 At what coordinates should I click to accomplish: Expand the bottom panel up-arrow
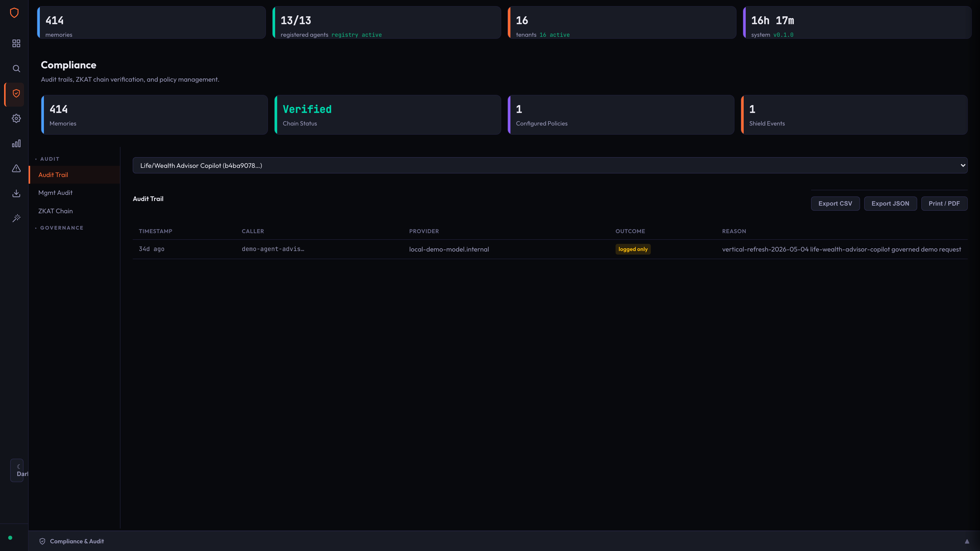click(967, 541)
